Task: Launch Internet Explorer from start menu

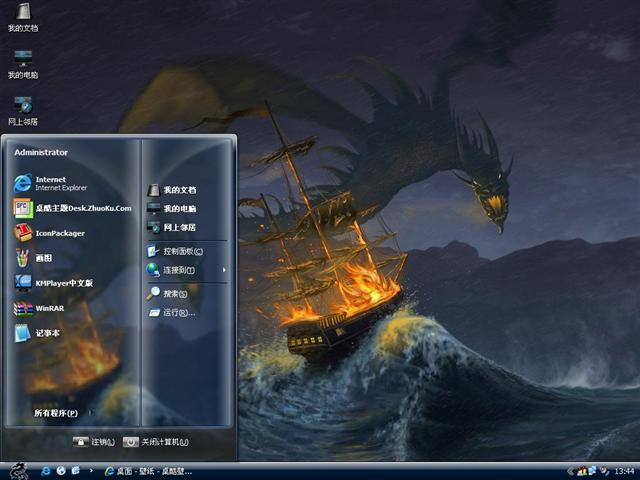Action: [51, 183]
